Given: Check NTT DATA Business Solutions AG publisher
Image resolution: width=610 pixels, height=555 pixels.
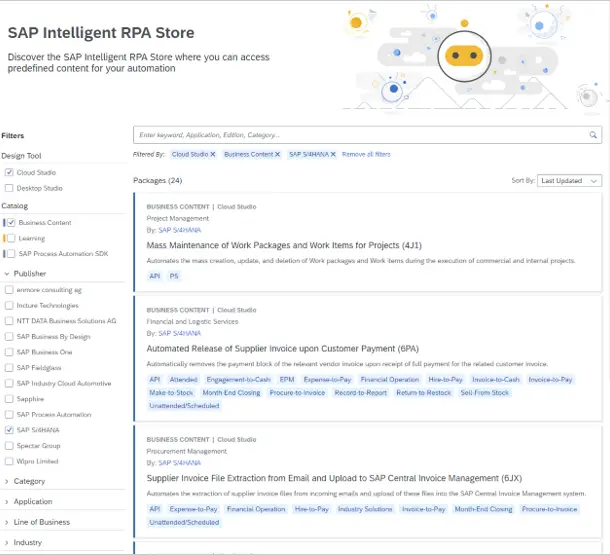Looking at the screenshot, I should pos(9,321).
